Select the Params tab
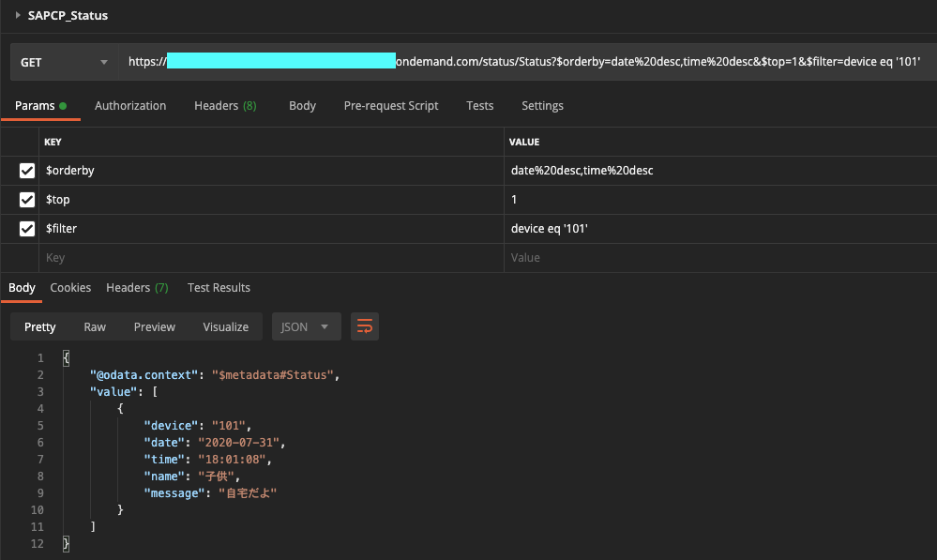Image resolution: width=937 pixels, height=560 pixels. (x=40, y=106)
